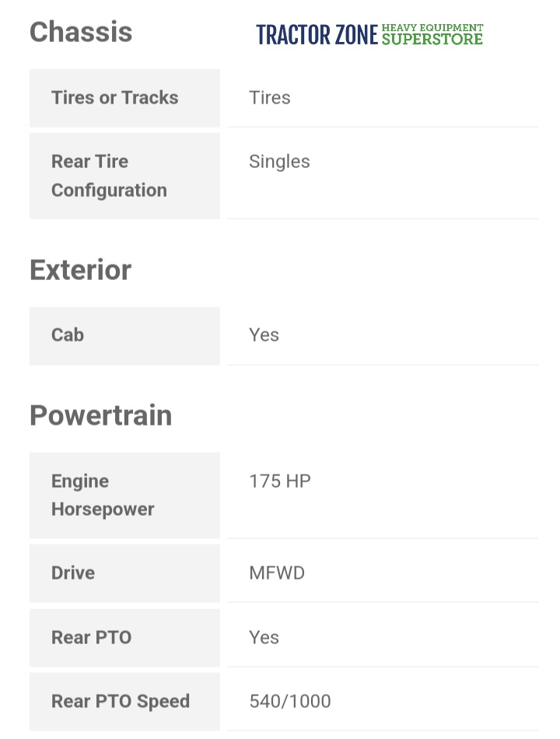Viewport: 560px width, 739px height.
Task: Select the Yes value beside Cab
Action: (x=264, y=335)
